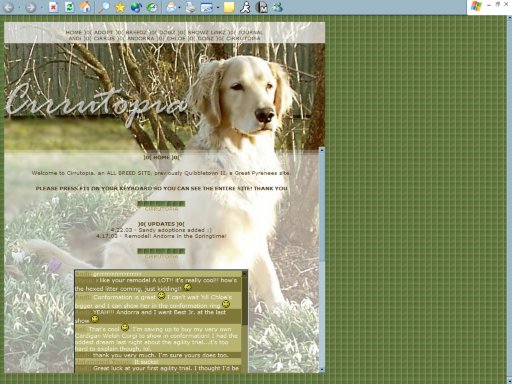Click the CIRRUTOPIA link below the updates
Image resolution: width=512 pixels, height=384 pixels.
[x=161, y=257]
